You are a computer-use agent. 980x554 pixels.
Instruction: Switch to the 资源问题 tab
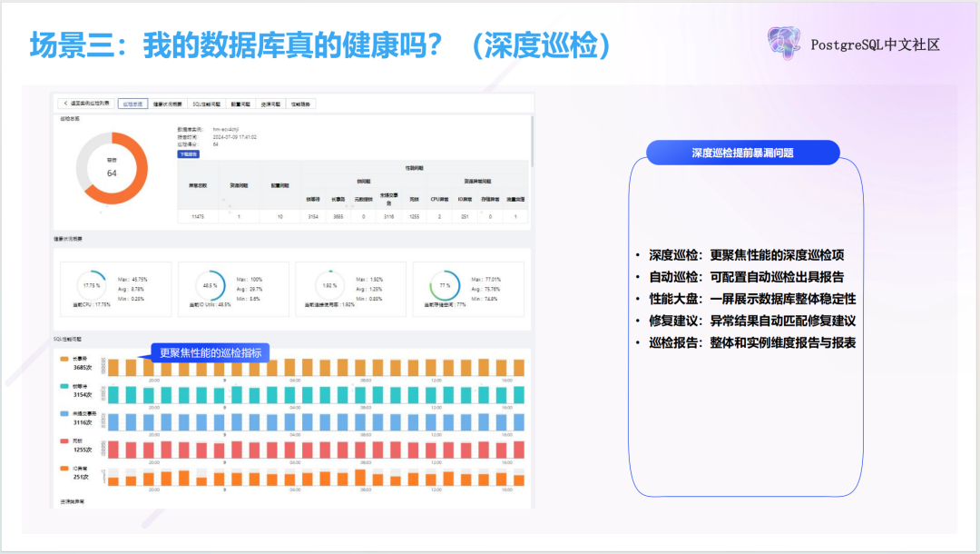coord(267,104)
